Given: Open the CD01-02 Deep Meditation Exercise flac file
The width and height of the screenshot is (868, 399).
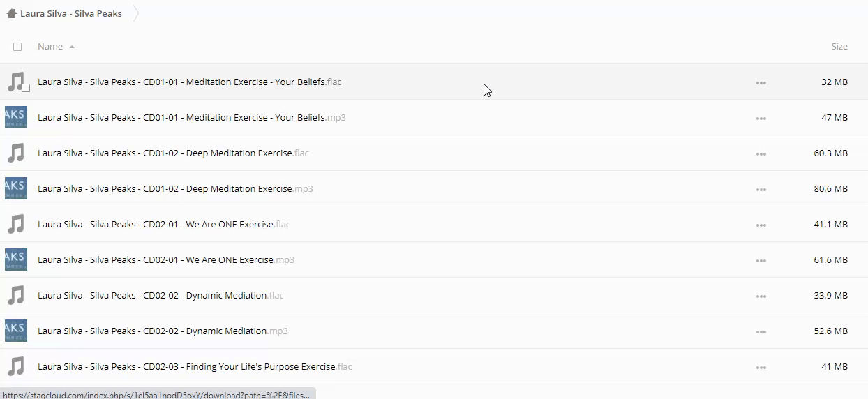Looking at the screenshot, I should 165,153.
